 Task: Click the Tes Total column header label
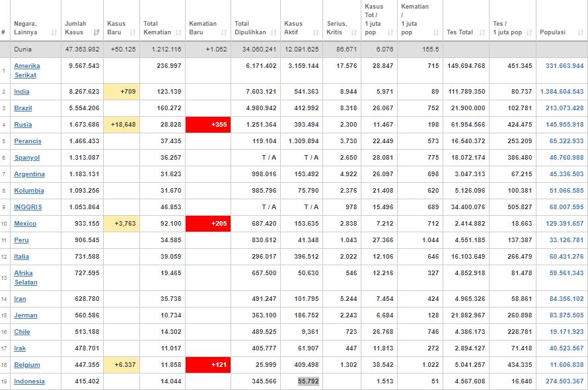460,32
